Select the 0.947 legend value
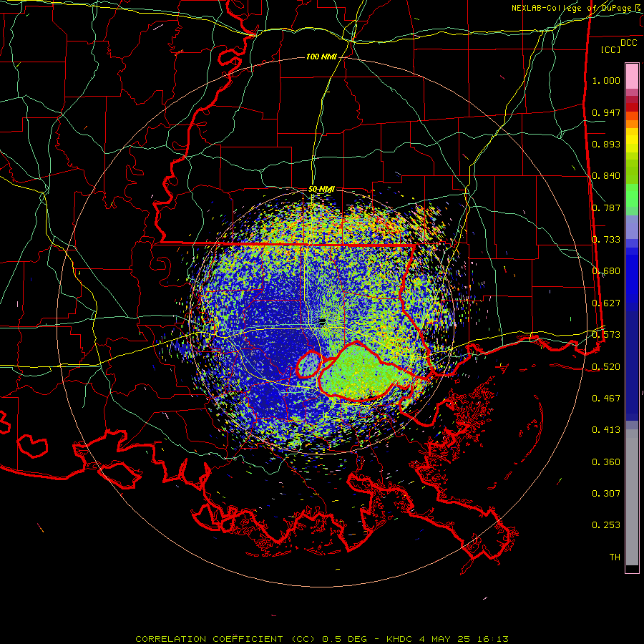This screenshot has width=644, height=644. click(x=606, y=112)
